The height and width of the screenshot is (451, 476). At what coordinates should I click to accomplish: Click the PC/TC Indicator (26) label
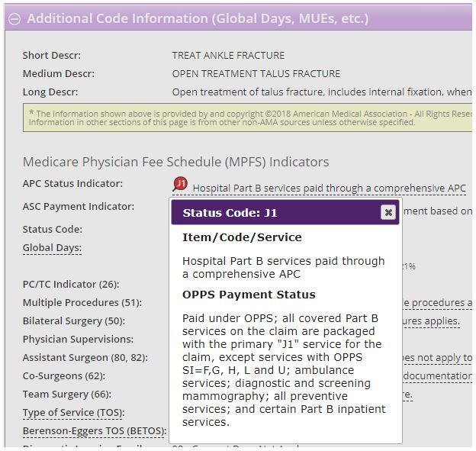(71, 285)
